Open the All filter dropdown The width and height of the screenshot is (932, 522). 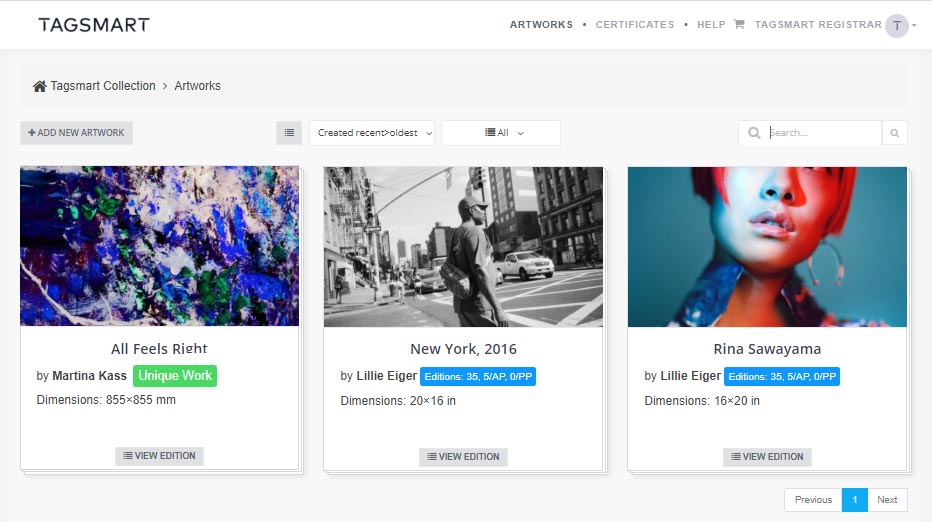pos(501,133)
